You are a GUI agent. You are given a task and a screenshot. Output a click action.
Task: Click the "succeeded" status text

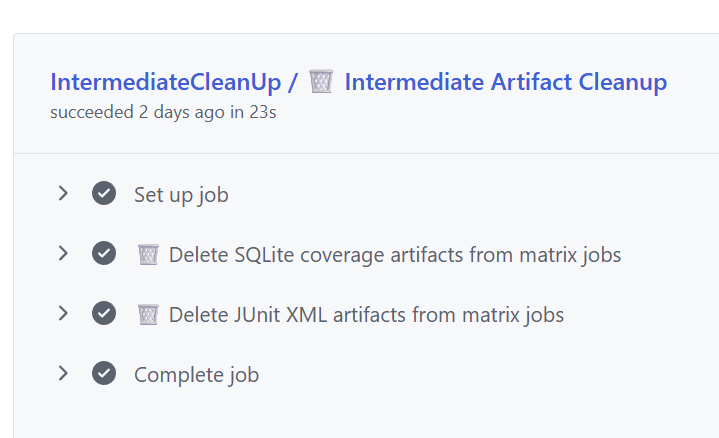pos(92,112)
